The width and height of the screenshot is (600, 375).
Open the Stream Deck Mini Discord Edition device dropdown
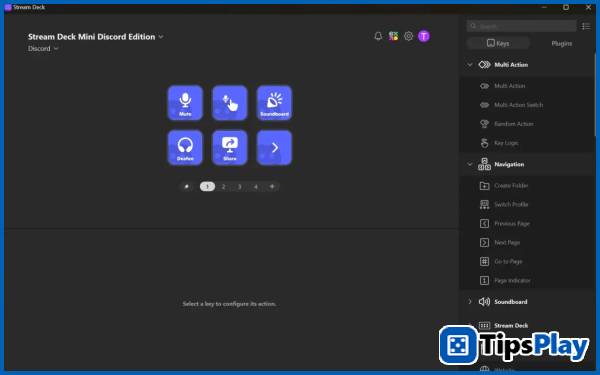point(96,37)
